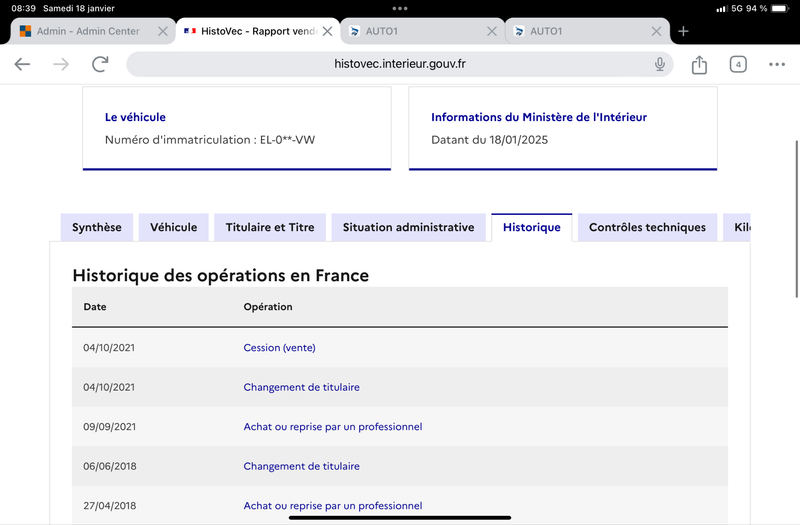The image size is (800, 525).
Task: Click the 06/06/2018 date cell
Action: 110,466
